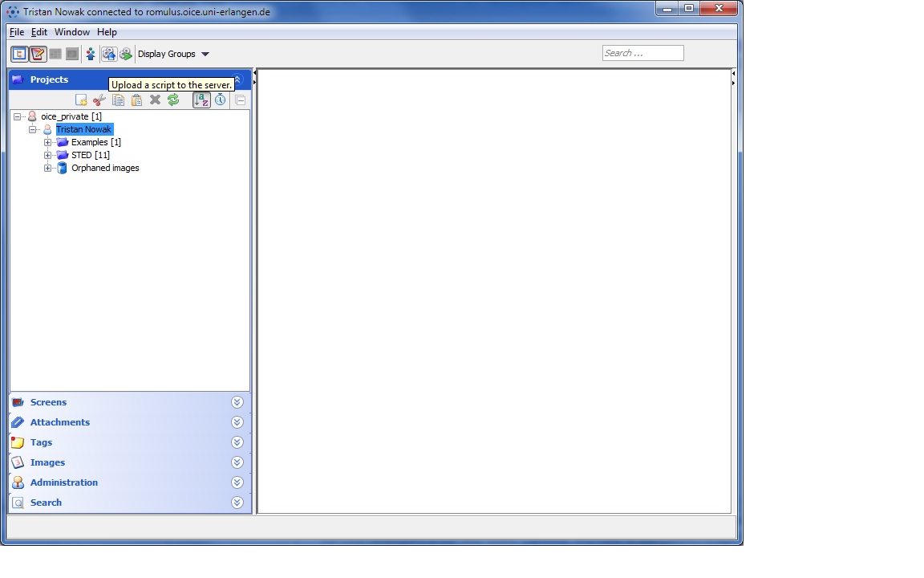Open the Administration panel

[x=63, y=482]
